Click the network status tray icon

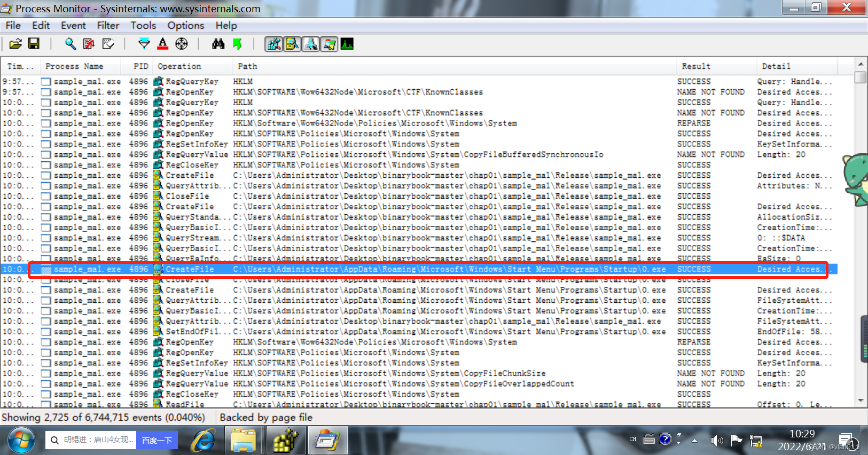click(756, 440)
